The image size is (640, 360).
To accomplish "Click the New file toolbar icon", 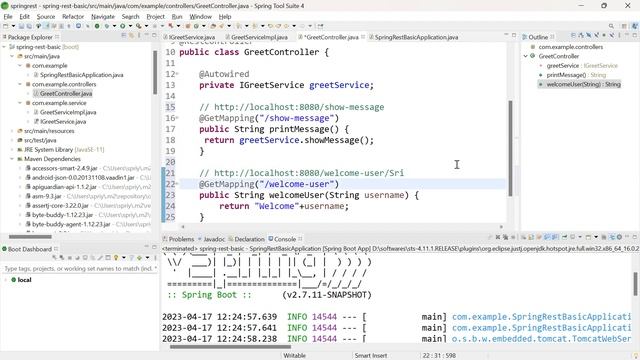I will [6, 26].
